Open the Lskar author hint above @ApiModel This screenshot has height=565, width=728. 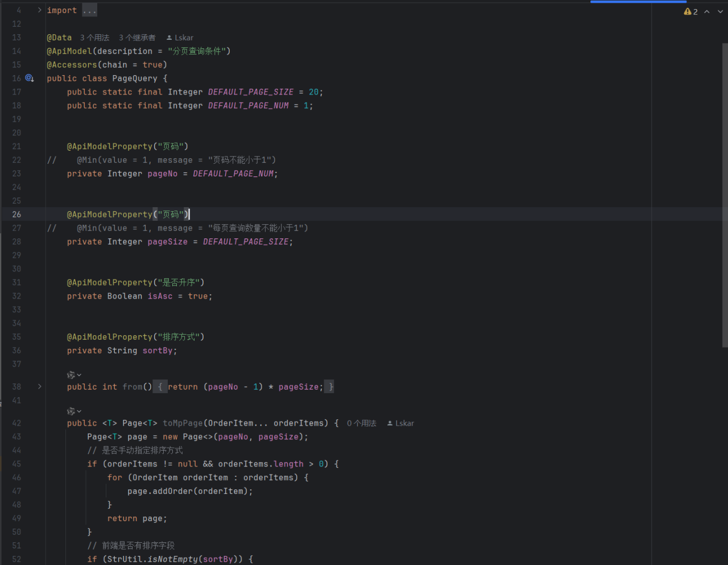(180, 38)
